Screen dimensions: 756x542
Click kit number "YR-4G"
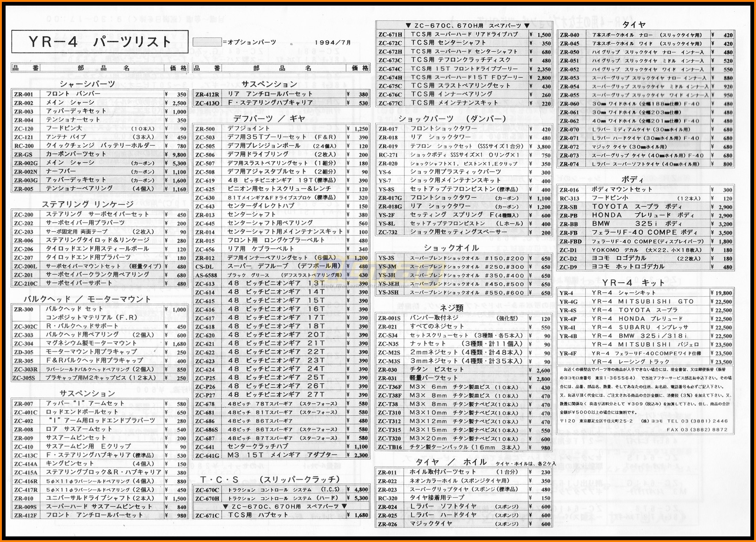(568, 302)
